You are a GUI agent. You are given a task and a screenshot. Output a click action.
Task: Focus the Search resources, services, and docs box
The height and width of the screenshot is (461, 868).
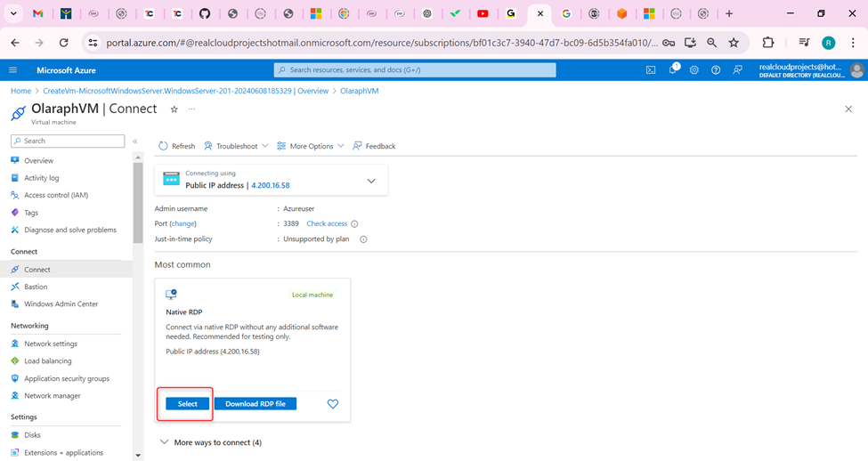point(415,70)
